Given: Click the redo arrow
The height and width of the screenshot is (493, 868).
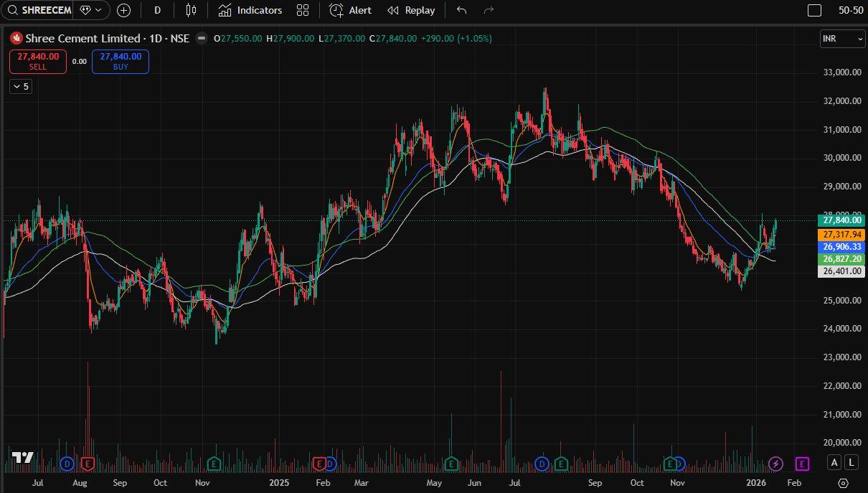Looking at the screenshot, I should click(x=489, y=10).
